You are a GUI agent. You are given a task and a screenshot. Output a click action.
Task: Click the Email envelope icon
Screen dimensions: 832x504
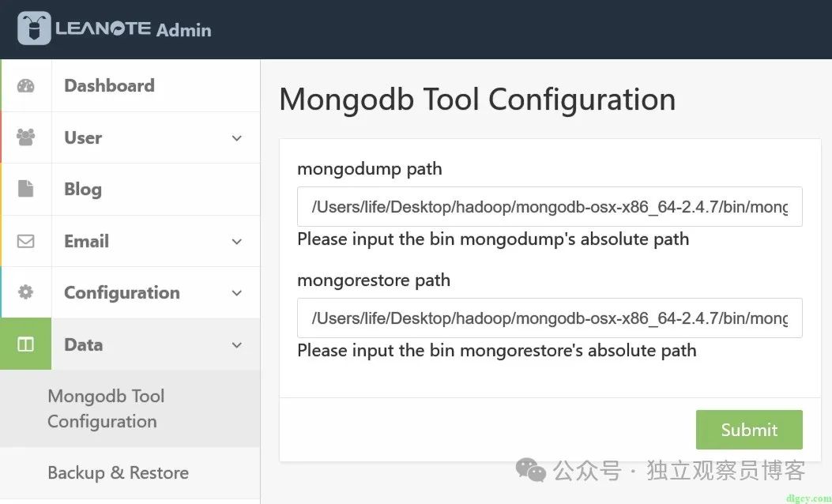coord(25,241)
